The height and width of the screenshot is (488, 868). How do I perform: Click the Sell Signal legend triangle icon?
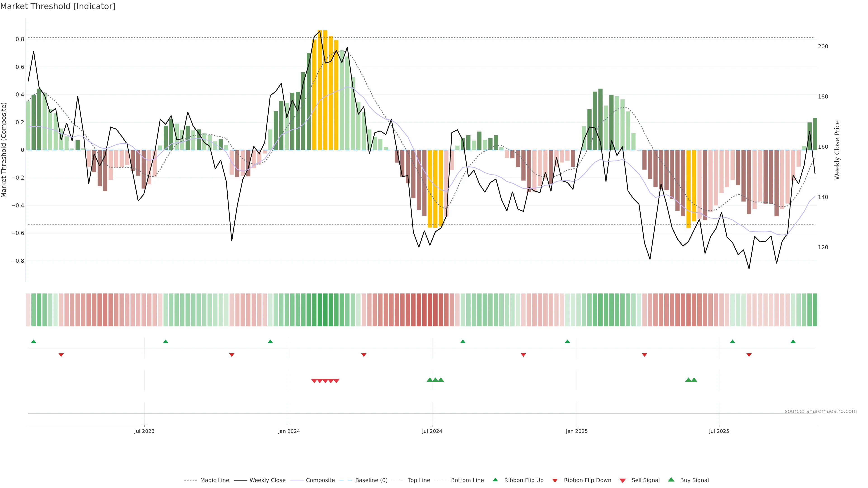tap(622, 481)
